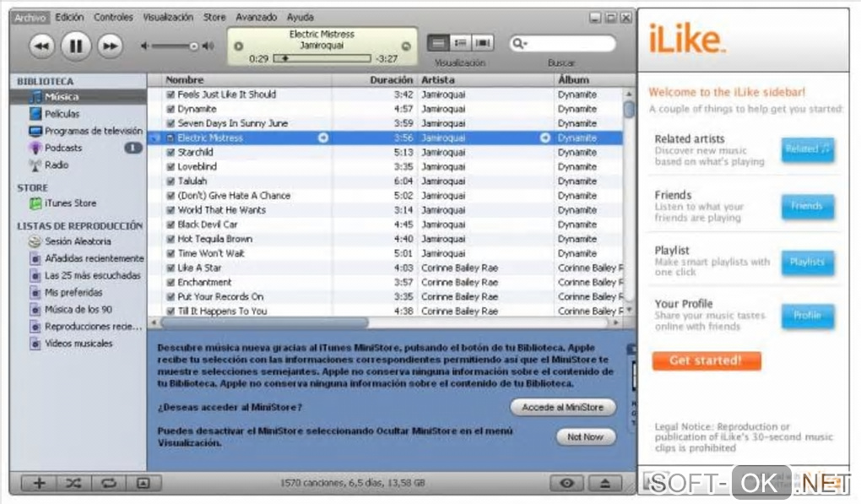Viewport: 861px width, 504px height.
Task: Open the Avanzado menu
Action: click(x=256, y=18)
